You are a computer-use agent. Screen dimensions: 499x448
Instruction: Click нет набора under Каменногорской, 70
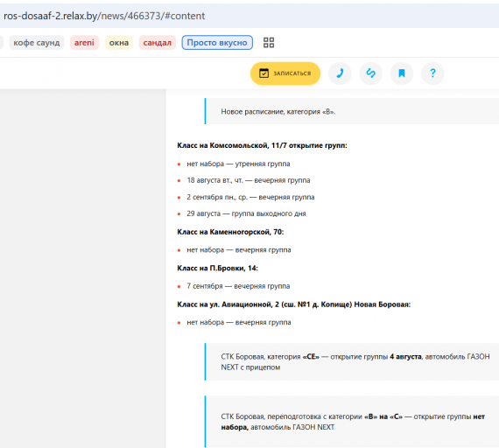pyautogui.click(x=239, y=250)
